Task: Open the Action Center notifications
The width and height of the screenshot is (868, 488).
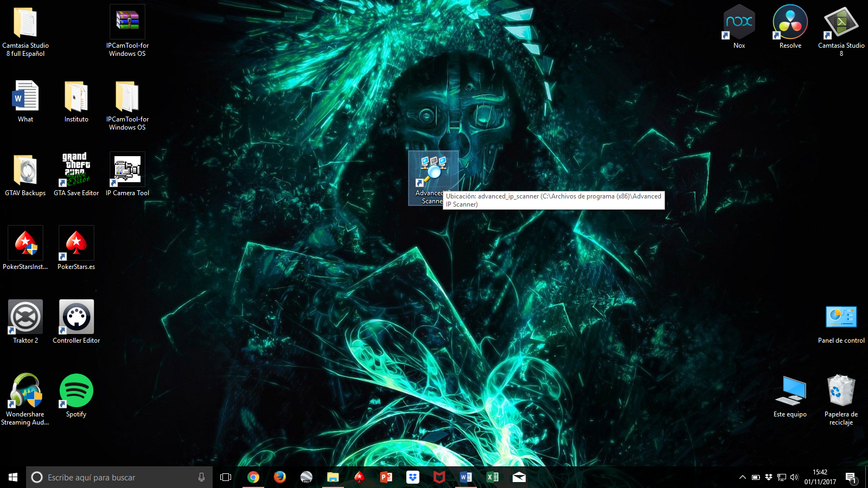Action: [851, 477]
